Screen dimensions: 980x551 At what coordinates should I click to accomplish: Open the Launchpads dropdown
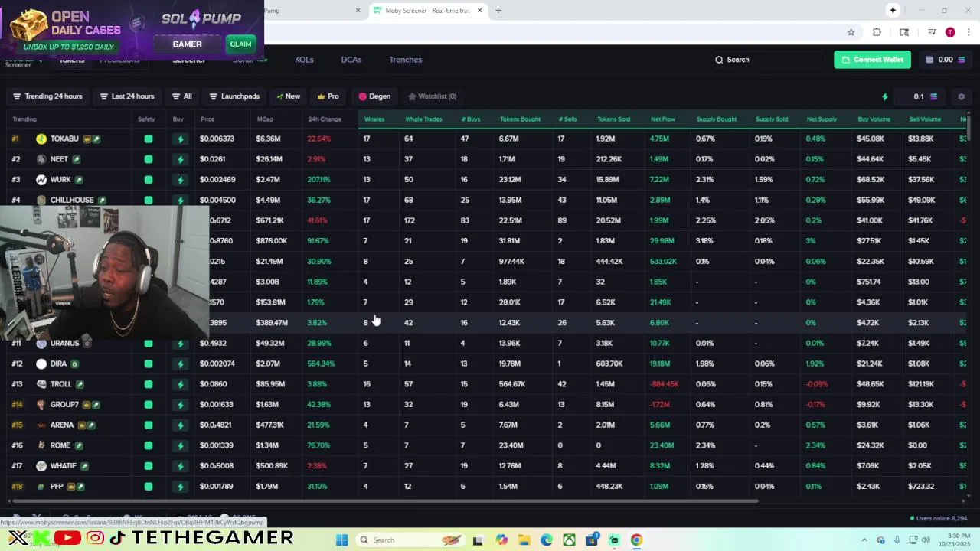click(x=234, y=96)
